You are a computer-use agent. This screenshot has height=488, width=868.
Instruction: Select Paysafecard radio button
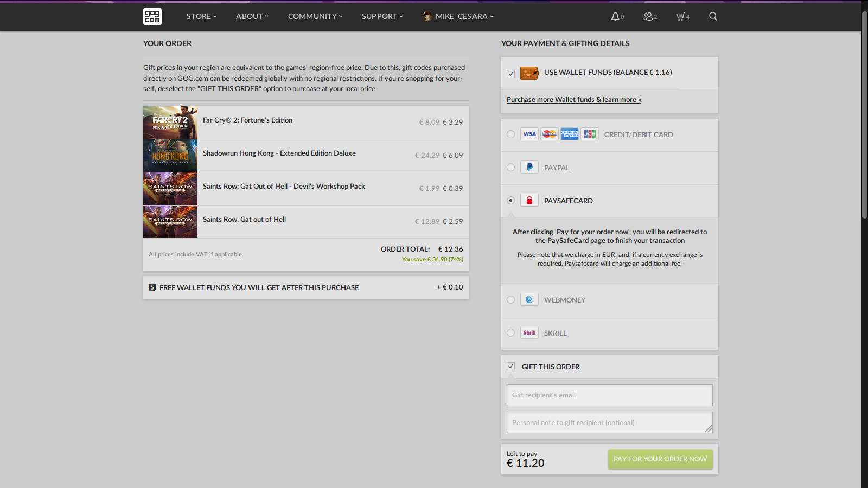(x=510, y=200)
